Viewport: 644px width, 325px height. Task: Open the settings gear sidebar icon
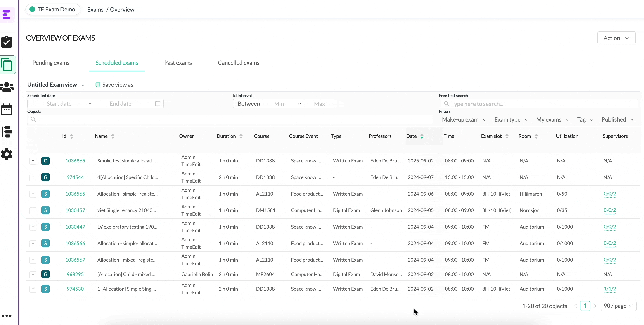[7, 154]
